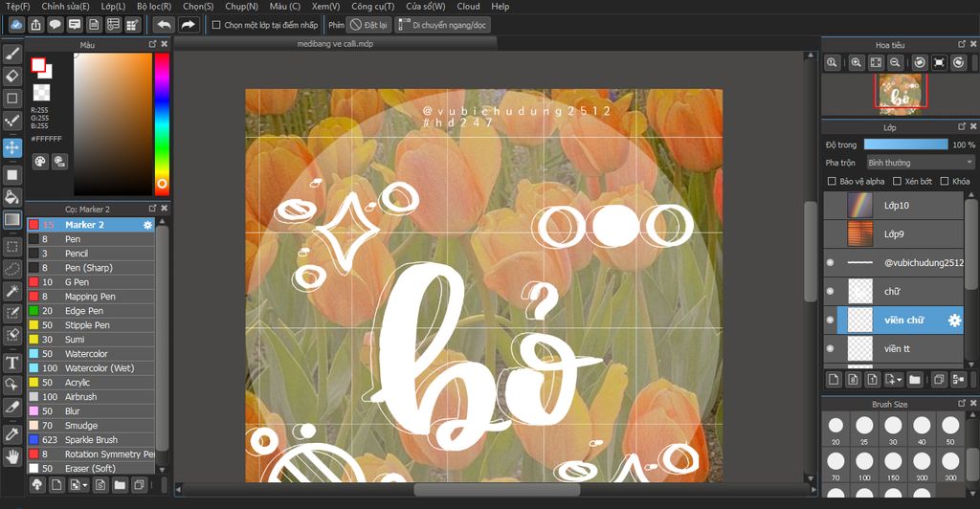Choose the Watercolor (Wet) brush
The width and height of the screenshot is (980, 509).
pos(91,367)
